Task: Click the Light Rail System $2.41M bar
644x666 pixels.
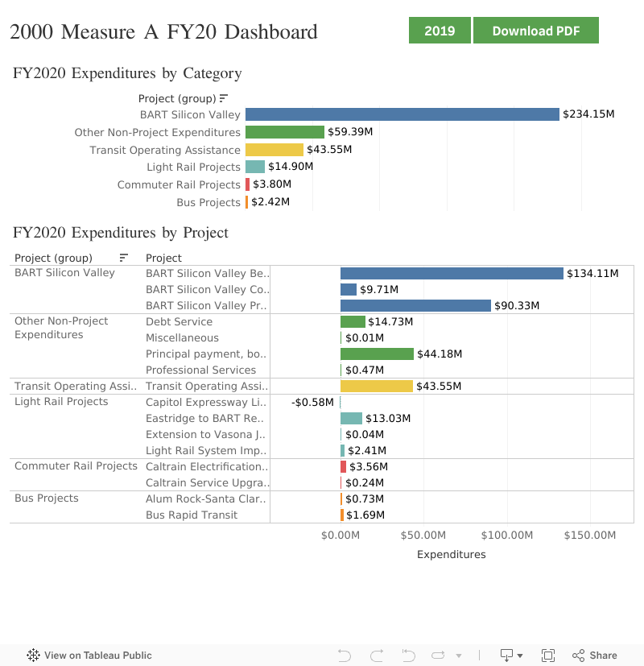Action: pos(343,450)
